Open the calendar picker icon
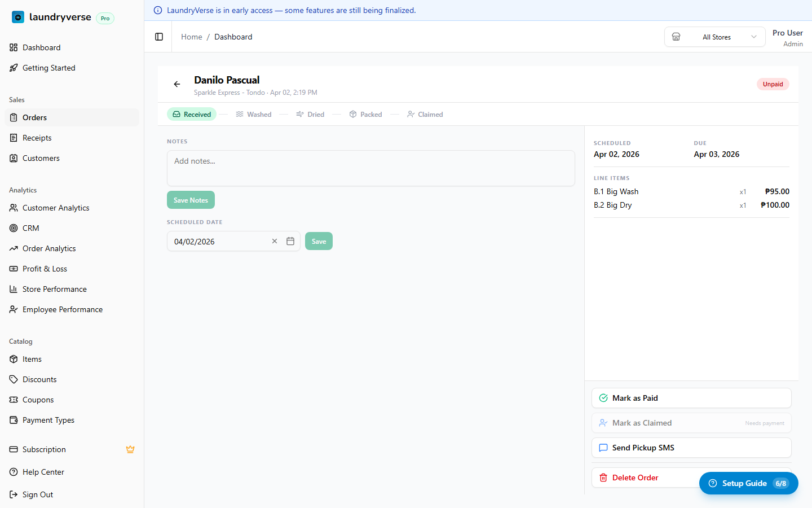Image resolution: width=812 pixels, height=508 pixels. pos(290,241)
